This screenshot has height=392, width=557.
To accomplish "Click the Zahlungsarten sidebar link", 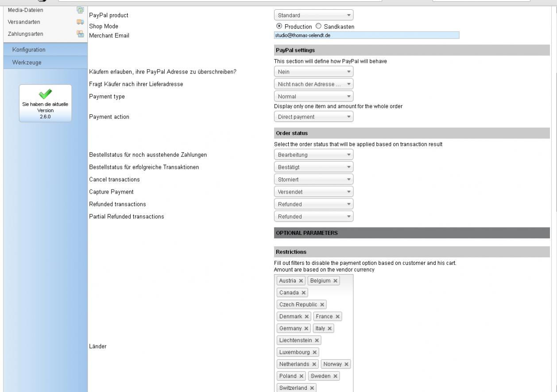I will pos(26,34).
